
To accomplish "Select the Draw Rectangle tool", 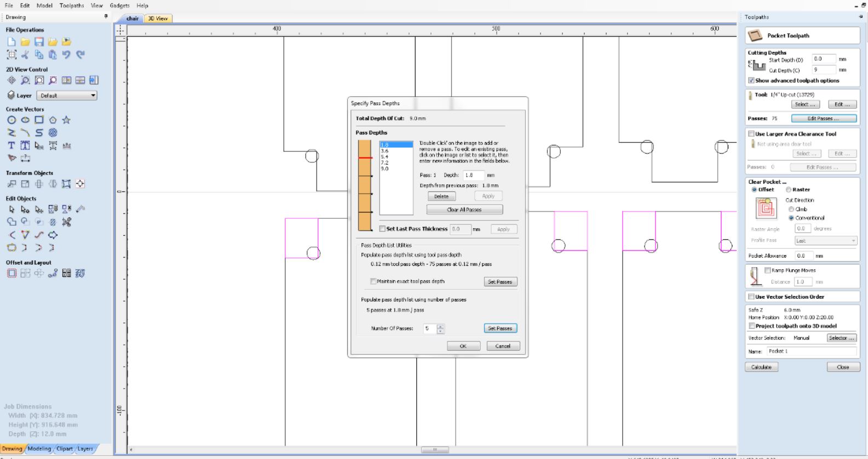I will click(39, 120).
